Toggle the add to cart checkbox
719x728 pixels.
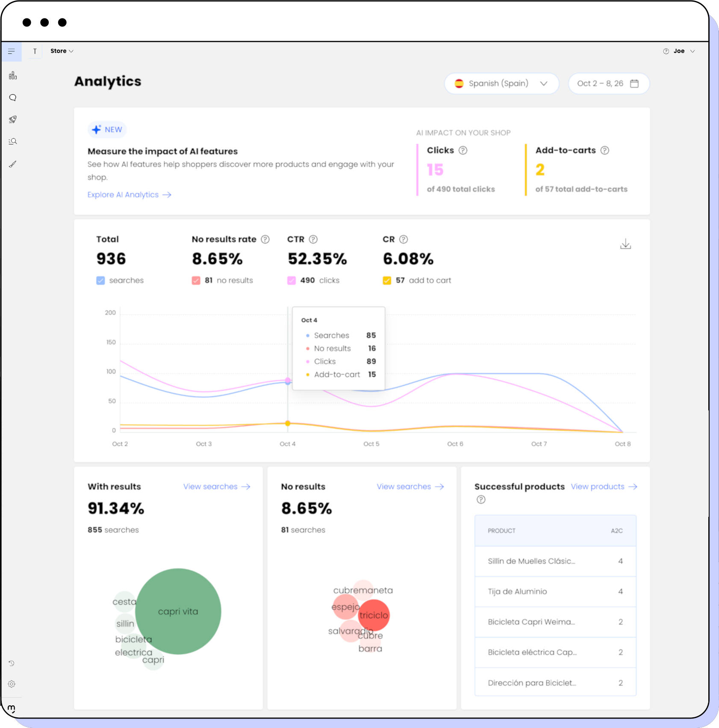387,280
